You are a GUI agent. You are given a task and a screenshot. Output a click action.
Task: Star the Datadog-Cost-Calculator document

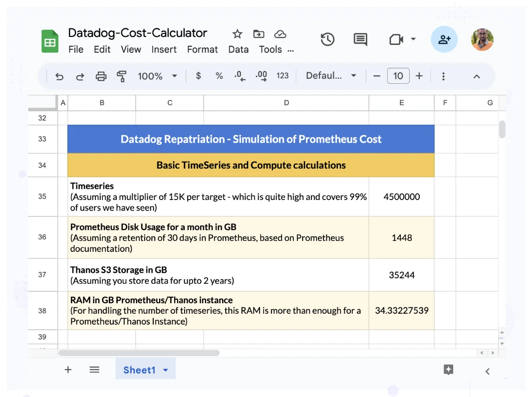click(237, 34)
